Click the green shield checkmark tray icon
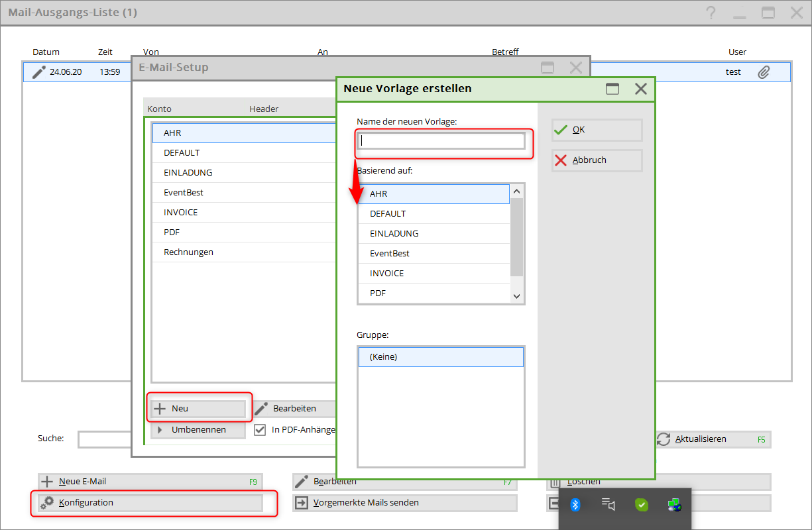 tap(641, 505)
